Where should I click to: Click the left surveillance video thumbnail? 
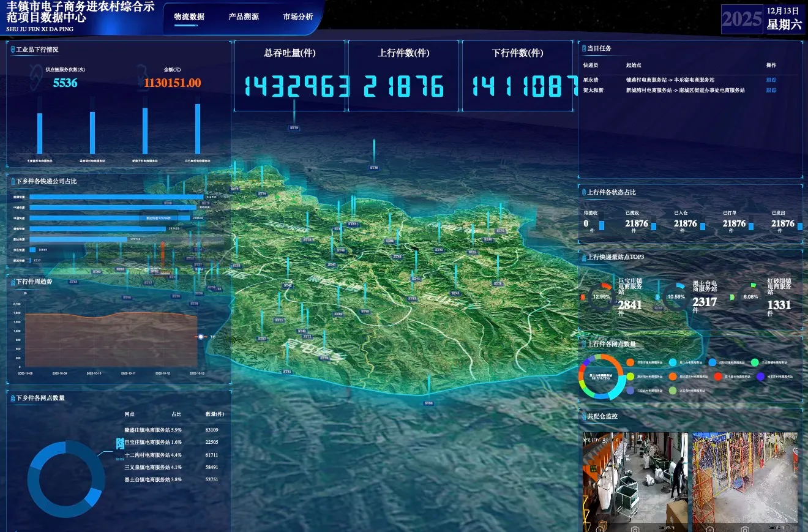[x=635, y=478]
